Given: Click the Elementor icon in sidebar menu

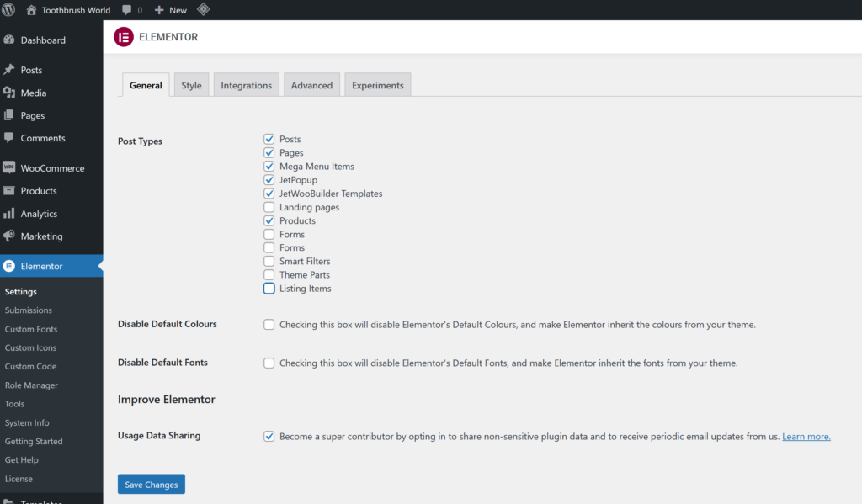Looking at the screenshot, I should [x=8, y=266].
